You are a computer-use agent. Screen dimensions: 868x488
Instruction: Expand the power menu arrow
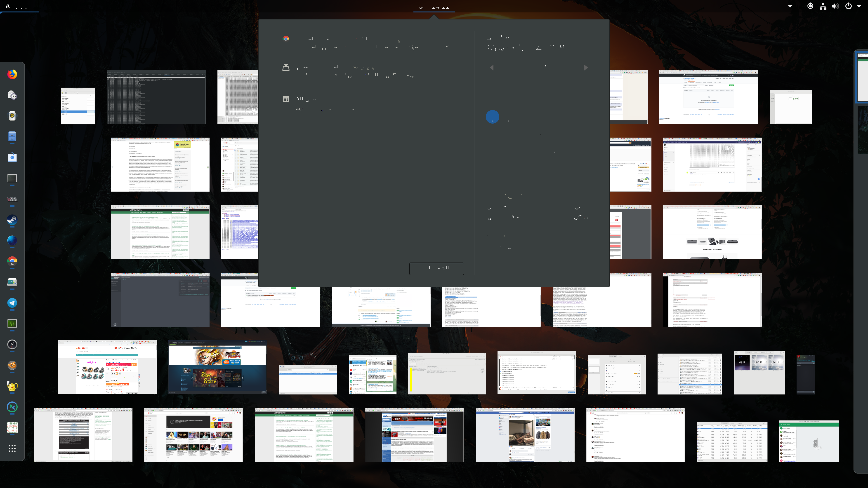pos(859,6)
